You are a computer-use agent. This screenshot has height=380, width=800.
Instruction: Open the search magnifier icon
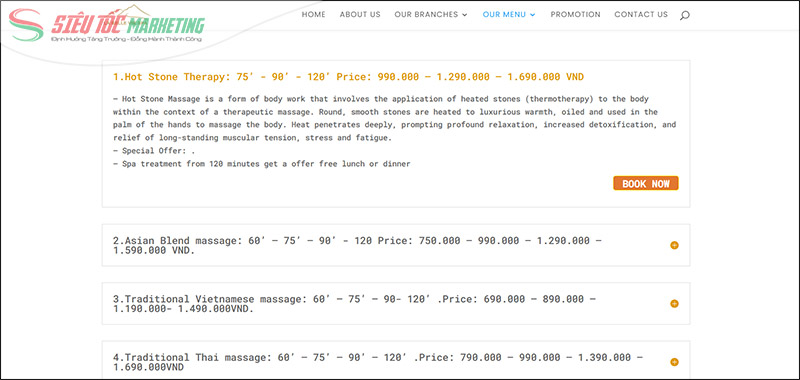[x=685, y=15]
